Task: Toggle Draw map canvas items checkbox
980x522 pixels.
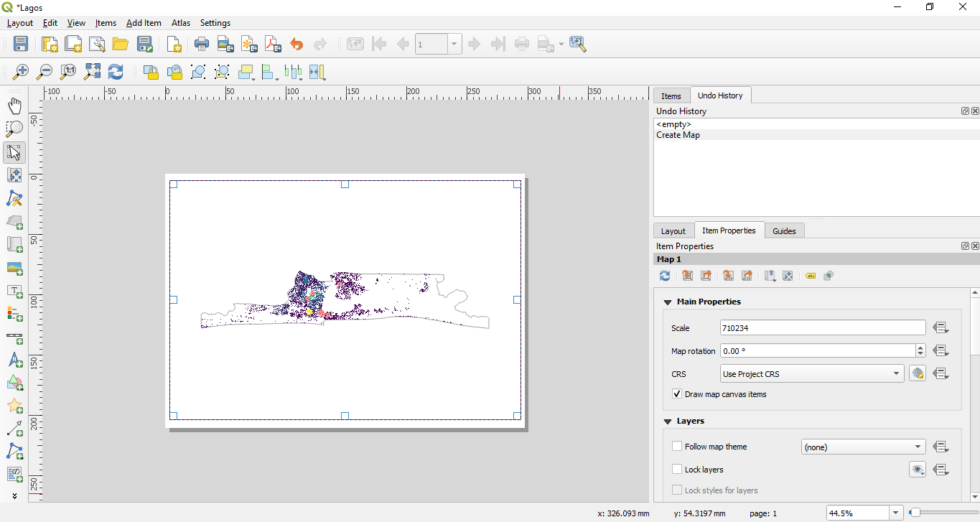Action: pos(677,394)
